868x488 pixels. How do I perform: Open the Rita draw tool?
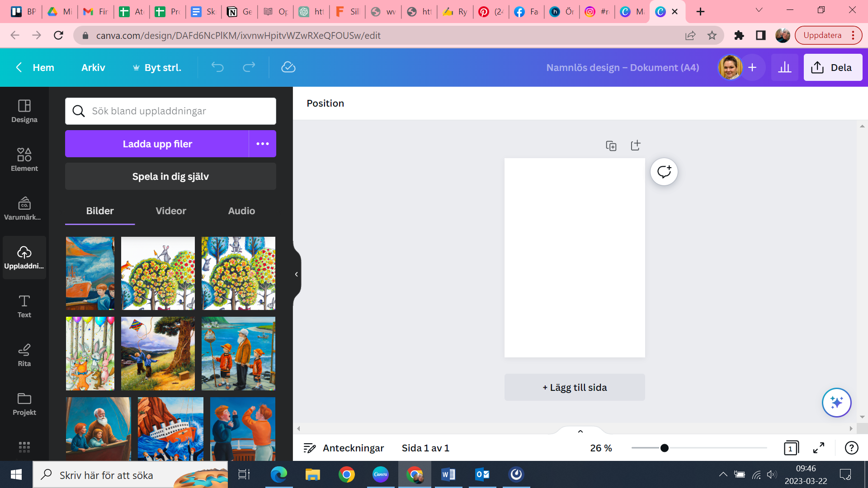pos(24,355)
